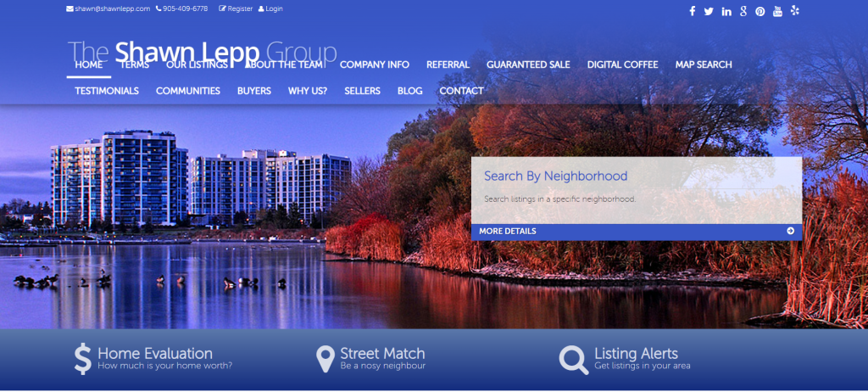
Task: Open Map Search menu item
Action: click(704, 64)
